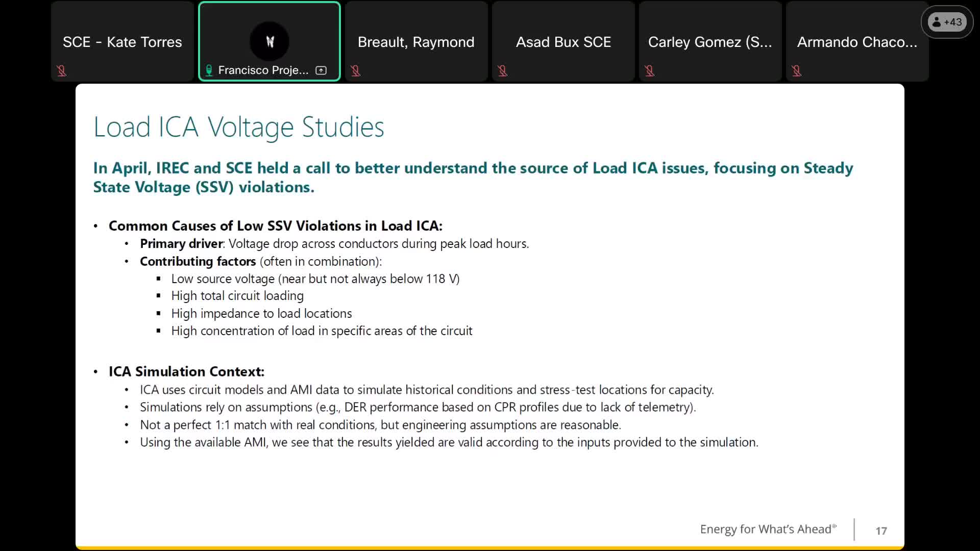The image size is (980, 551).
Task: Select the Carley Gomez participant tile
Action: pyautogui.click(x=710, y=42)
